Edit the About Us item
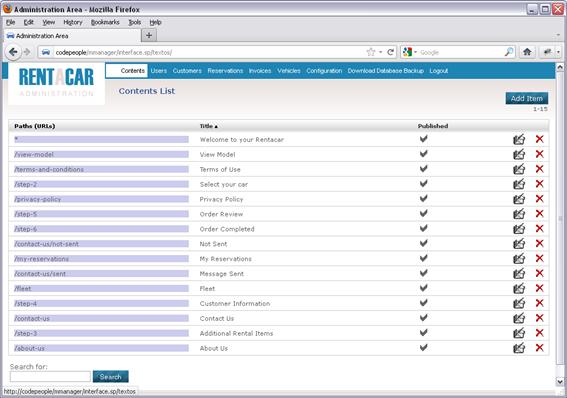The height and width of the screenshot is (398, 567). point(519,348)
